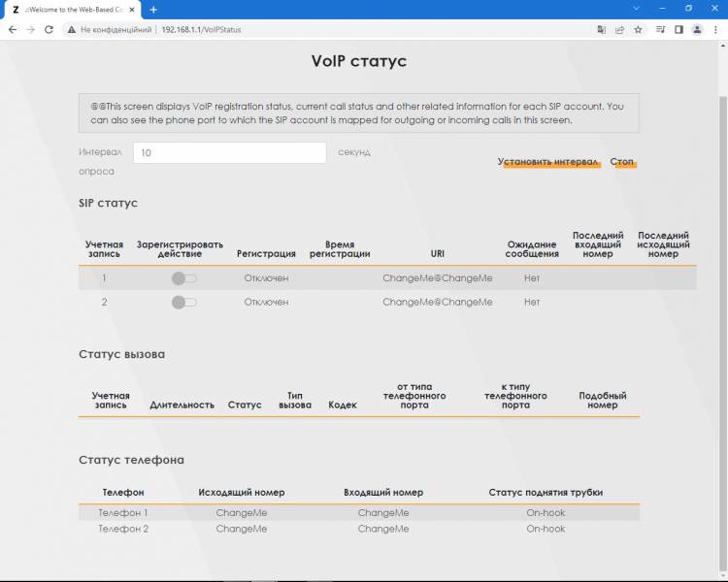728x582 pixels.
Task: Click the Нет message waiting value for account 1
Action: (x=532, y=278)
